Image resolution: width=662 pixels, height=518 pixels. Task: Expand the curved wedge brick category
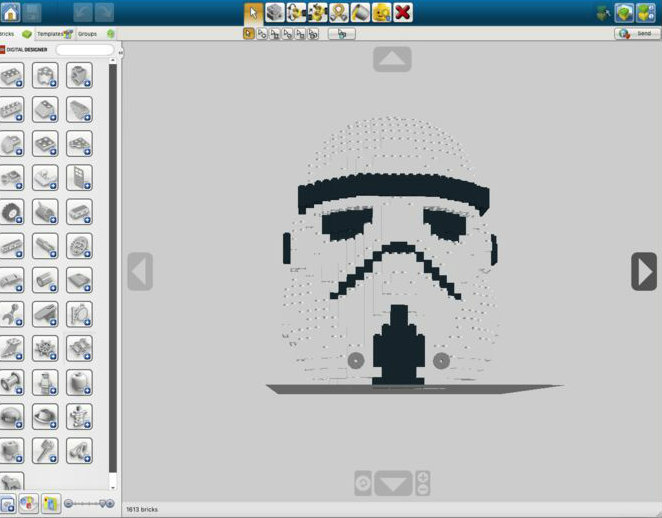click(79, 109)
